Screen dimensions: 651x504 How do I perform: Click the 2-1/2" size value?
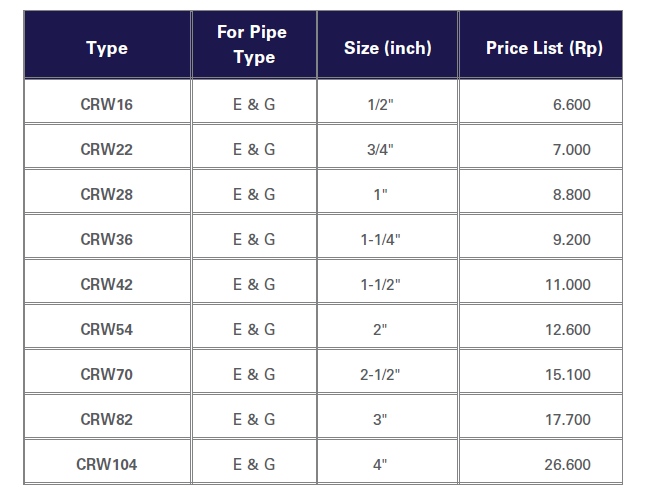point(380,374)
